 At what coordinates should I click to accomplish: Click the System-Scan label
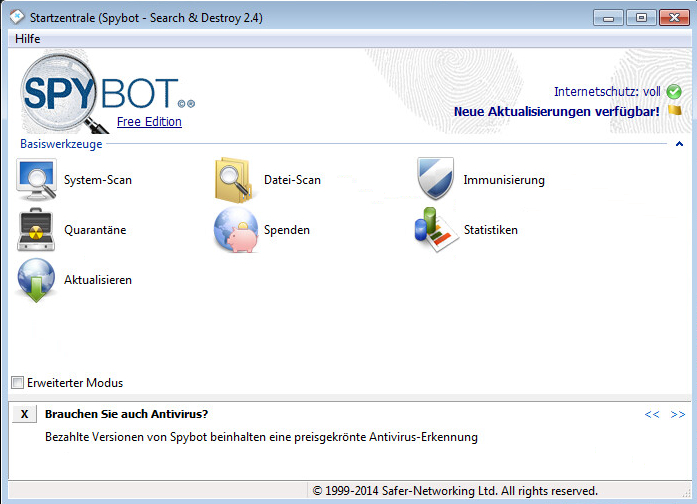click(x=98, y=180)
